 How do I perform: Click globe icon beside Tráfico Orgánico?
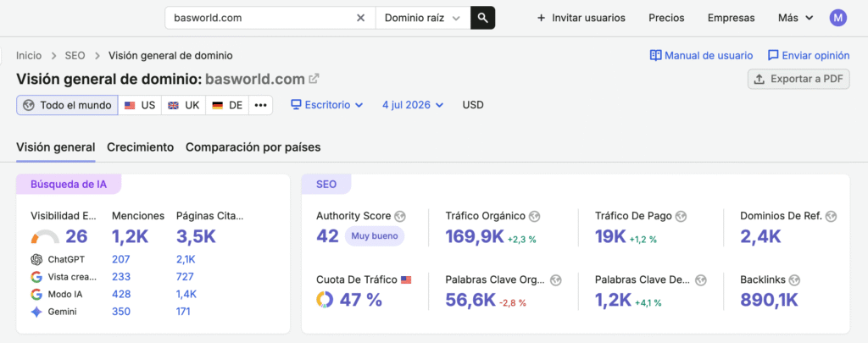534,216
